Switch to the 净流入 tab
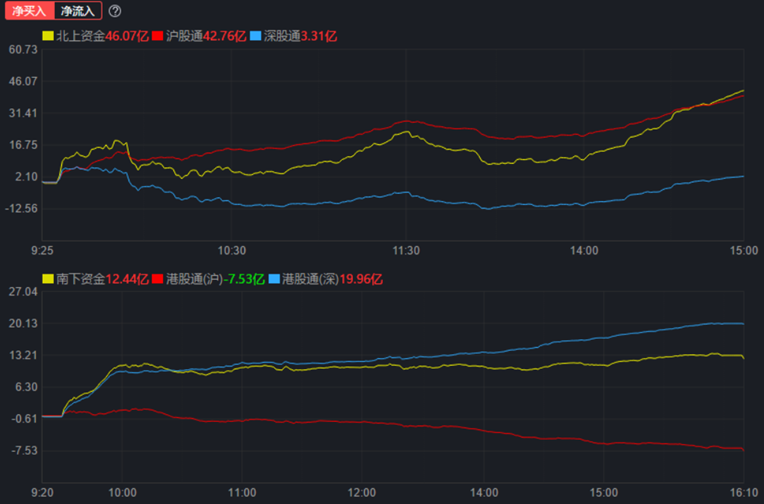The height and width of the screenshot is (504, 764). pos(78,11)
